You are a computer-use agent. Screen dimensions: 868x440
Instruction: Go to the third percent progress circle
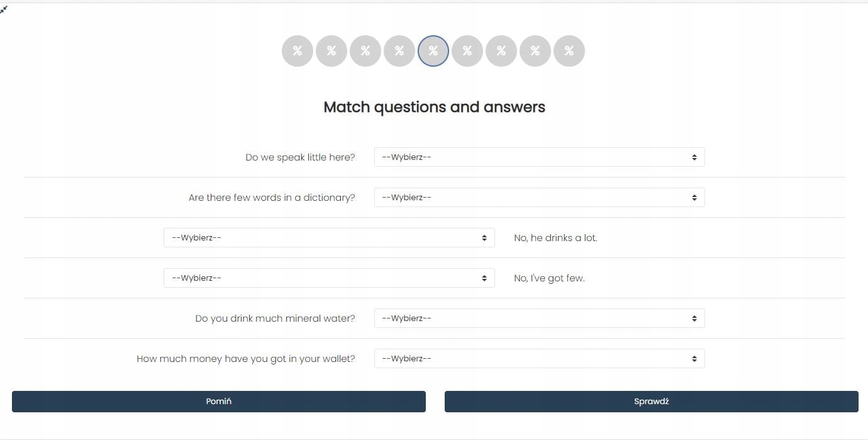(365, 51)
